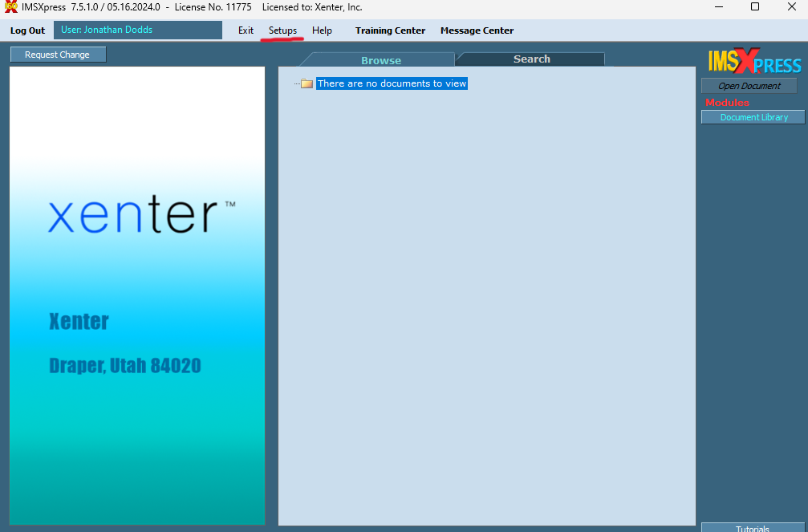Choose Exit from the menu bar
The image size is (808, 532).
click(x=246, y=30)
